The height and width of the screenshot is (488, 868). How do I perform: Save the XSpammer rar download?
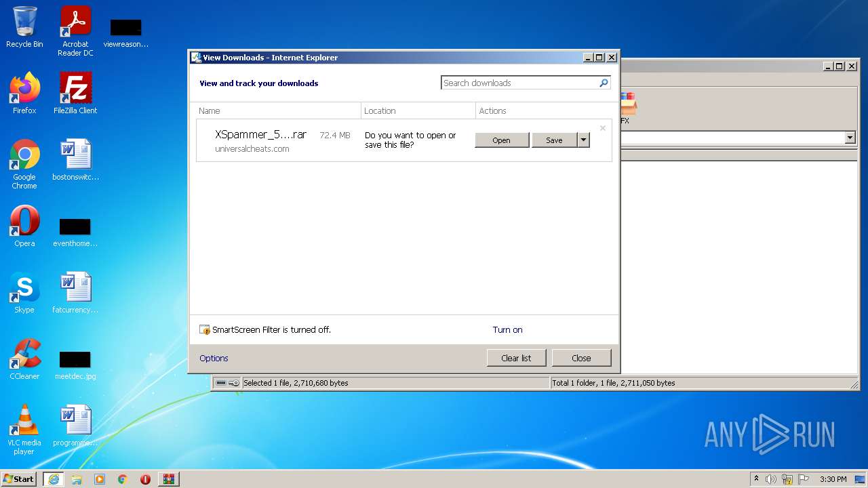554,140
